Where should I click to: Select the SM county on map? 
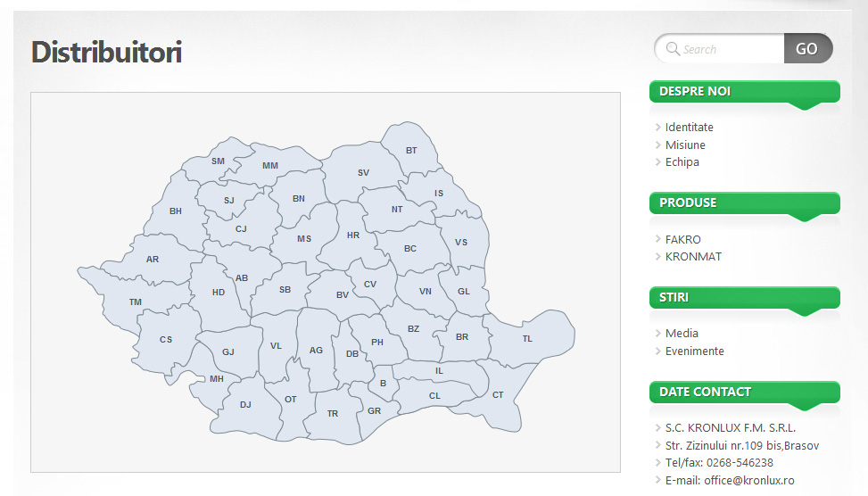pos(218,161)
